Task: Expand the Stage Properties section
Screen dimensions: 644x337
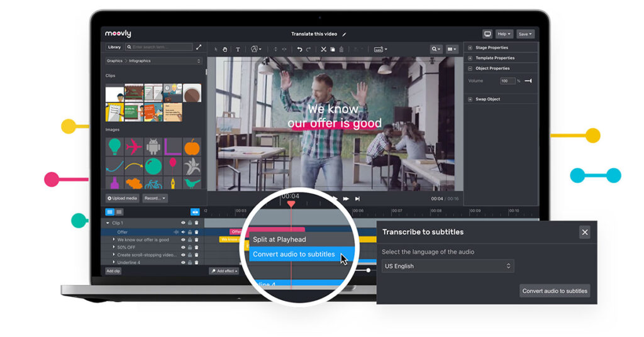Action: pos(470,48)
